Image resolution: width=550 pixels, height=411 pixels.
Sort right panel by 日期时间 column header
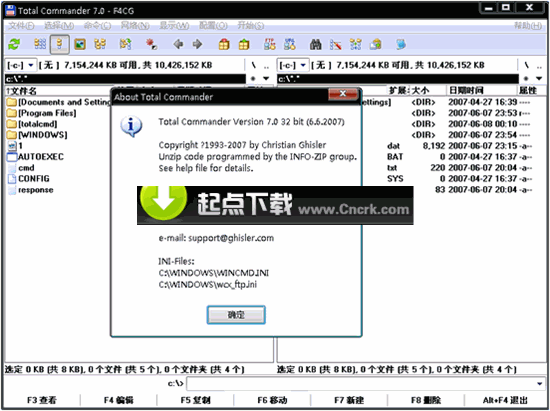(x=481, y=90)
